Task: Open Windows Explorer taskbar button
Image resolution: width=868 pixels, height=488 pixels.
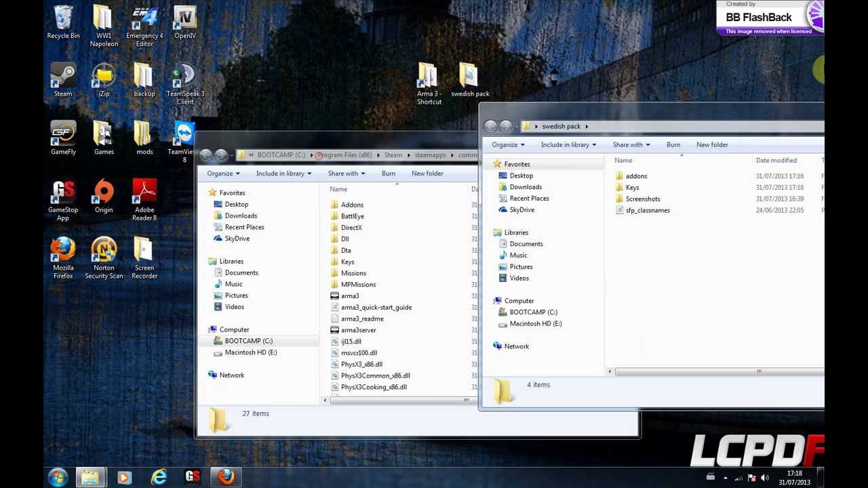Action: 90,477
